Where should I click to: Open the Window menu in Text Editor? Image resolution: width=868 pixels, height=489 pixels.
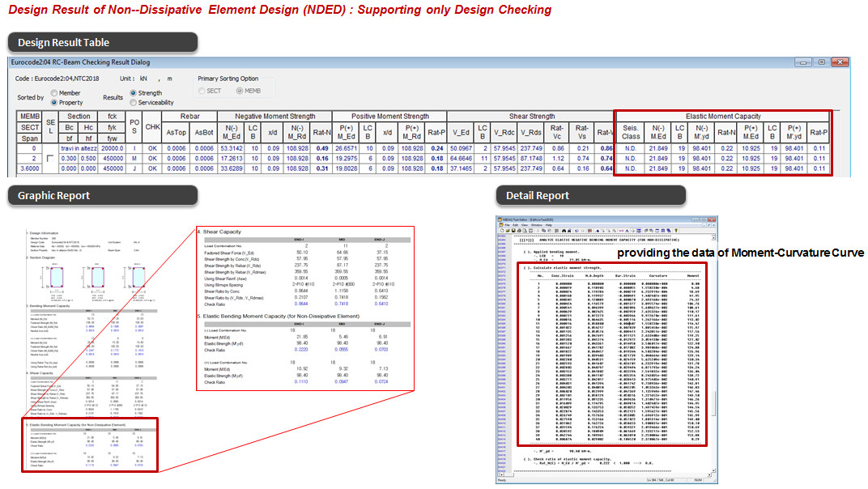pos(535,224)
